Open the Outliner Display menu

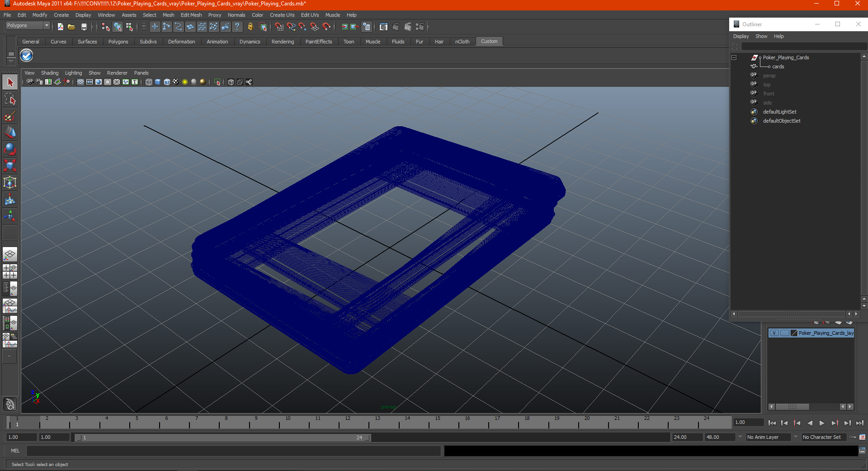coord(741,36)
